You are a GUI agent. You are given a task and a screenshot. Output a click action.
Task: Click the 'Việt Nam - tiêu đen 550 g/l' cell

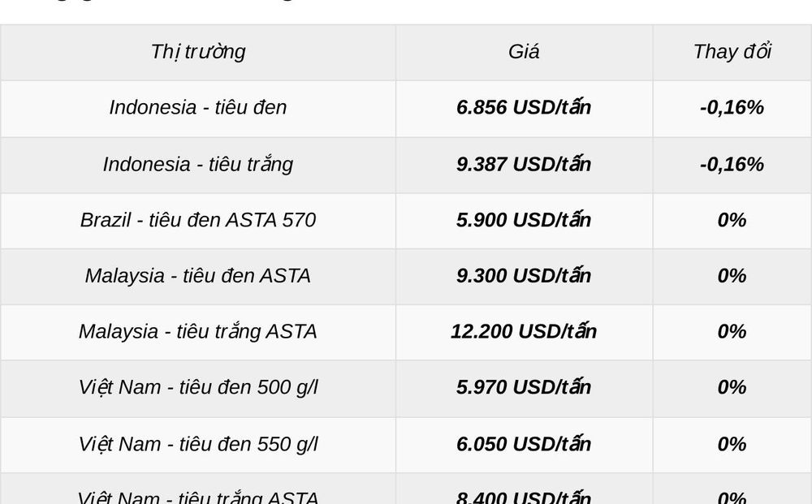pyautogui.click(x=198, y=445)
